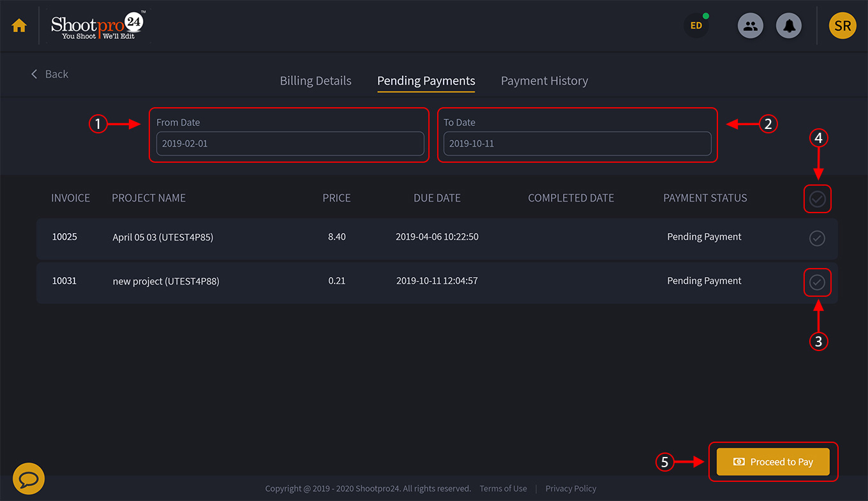Open the Payment History tab
868x501 pixels.
click(x=544, y=80)
